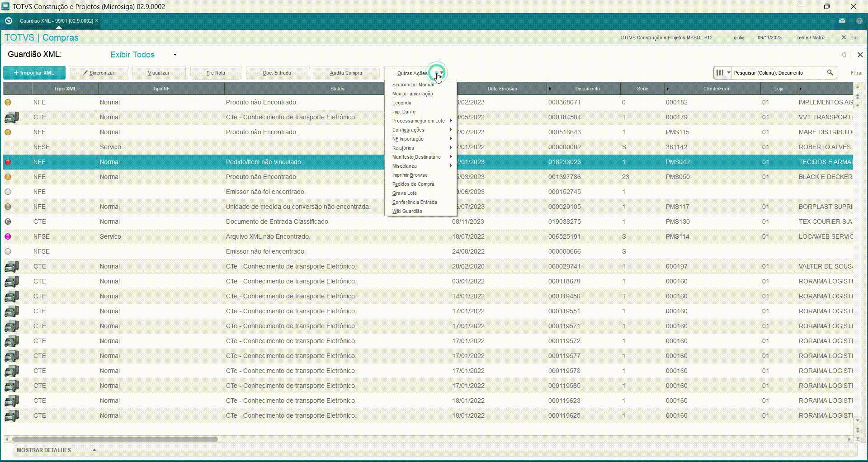Viewport: 868px width, 462px height.
Task: Click the Doc. Entrada button
Action: click(277, 73)
